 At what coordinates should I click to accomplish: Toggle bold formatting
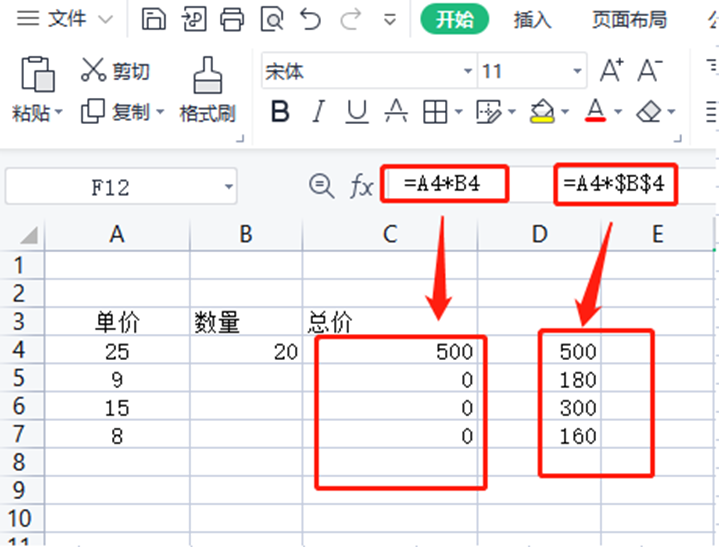click(280, 111)
